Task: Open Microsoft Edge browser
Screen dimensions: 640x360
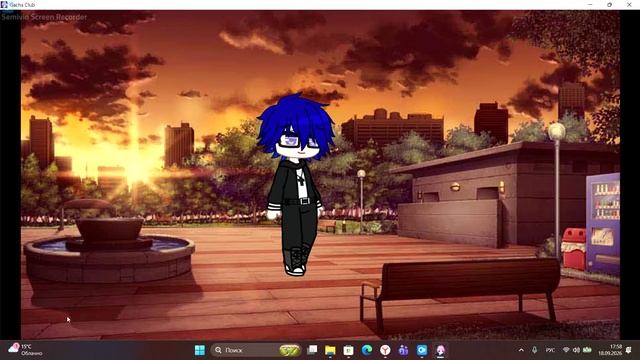Action: [x=367, y=350]
